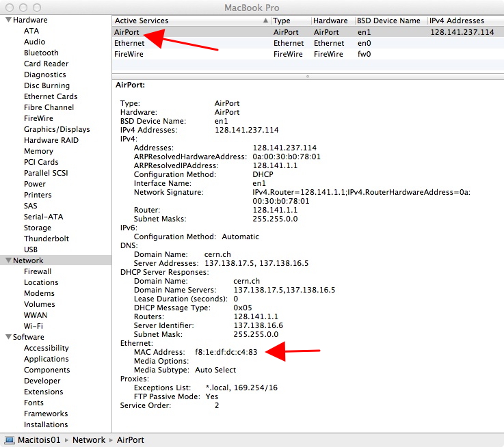The image size is (504, 447).
Task: Open Volumes under Network
Action: point(39,304)
